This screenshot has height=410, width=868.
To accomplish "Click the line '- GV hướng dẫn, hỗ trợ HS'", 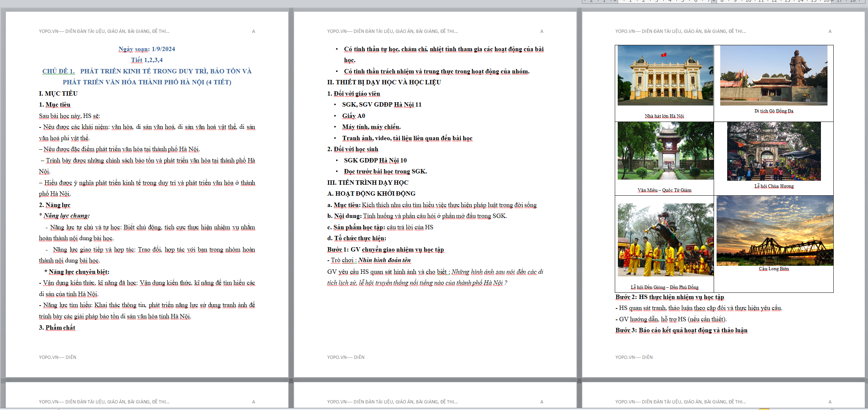I will 671,319.
